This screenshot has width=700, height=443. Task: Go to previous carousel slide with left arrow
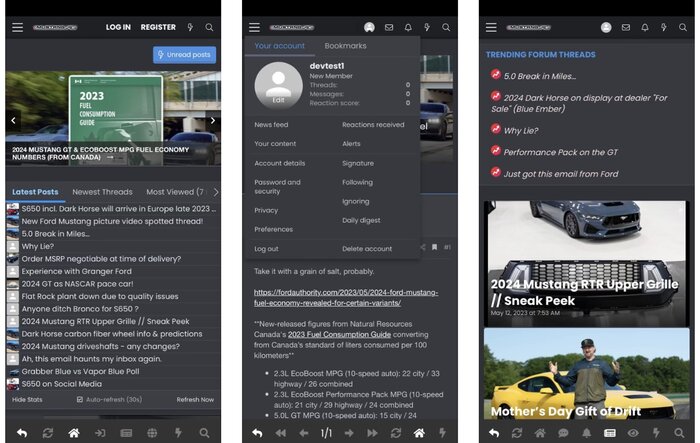point(14,120)
